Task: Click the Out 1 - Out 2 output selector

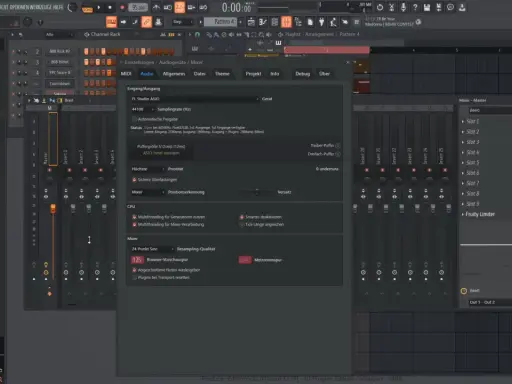Action: click(x=490, y=302)
